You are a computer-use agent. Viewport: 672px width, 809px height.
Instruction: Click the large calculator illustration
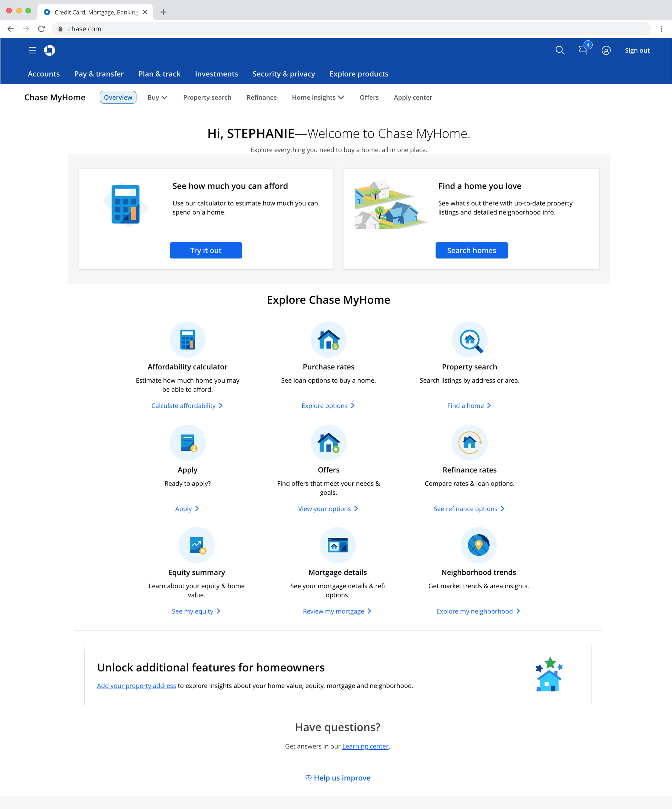tap(126, 204)
